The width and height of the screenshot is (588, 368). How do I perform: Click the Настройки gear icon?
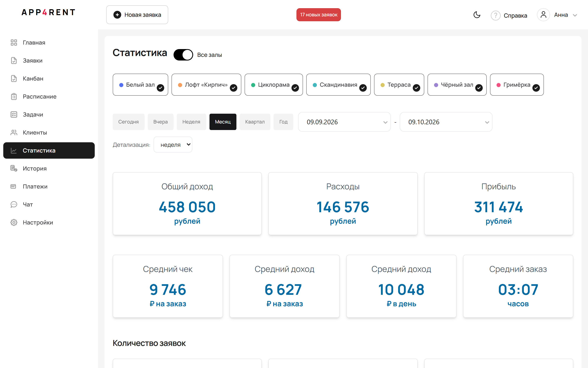(14, 222)
